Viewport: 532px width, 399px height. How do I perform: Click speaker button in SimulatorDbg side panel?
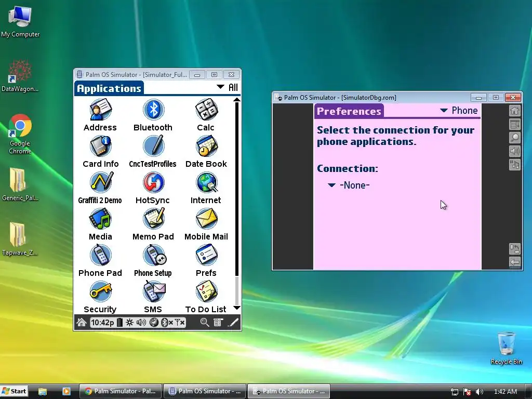point(515,151)
